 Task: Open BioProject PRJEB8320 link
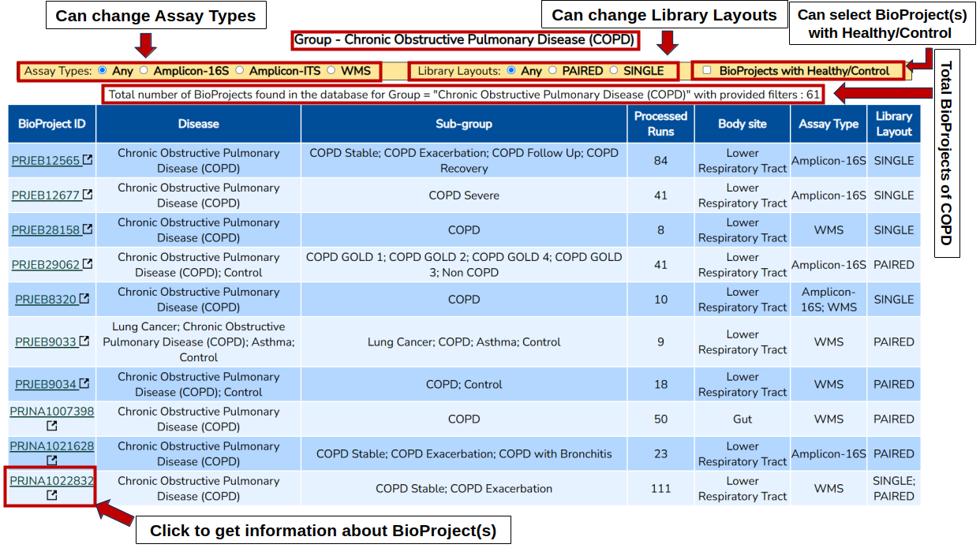[46, 300]
